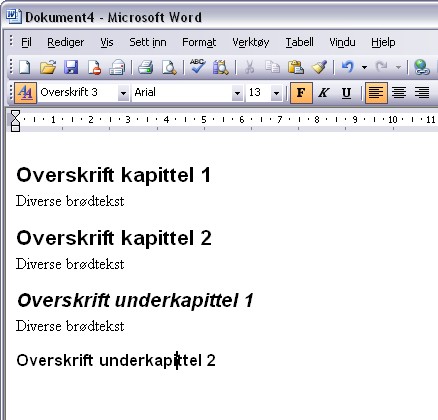Viewport: 438px width, 420px height.
Task: Insert hyperlink globe icon
Action: point(421,67)
